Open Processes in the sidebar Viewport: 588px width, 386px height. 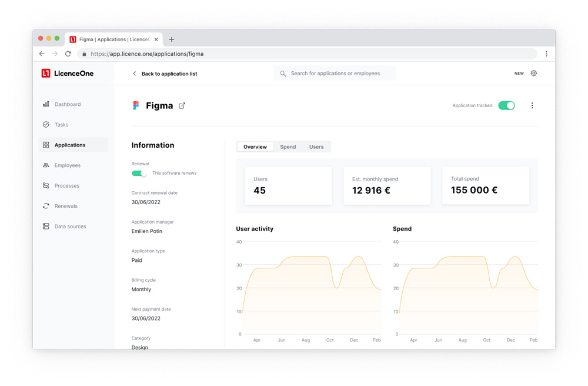73,186
